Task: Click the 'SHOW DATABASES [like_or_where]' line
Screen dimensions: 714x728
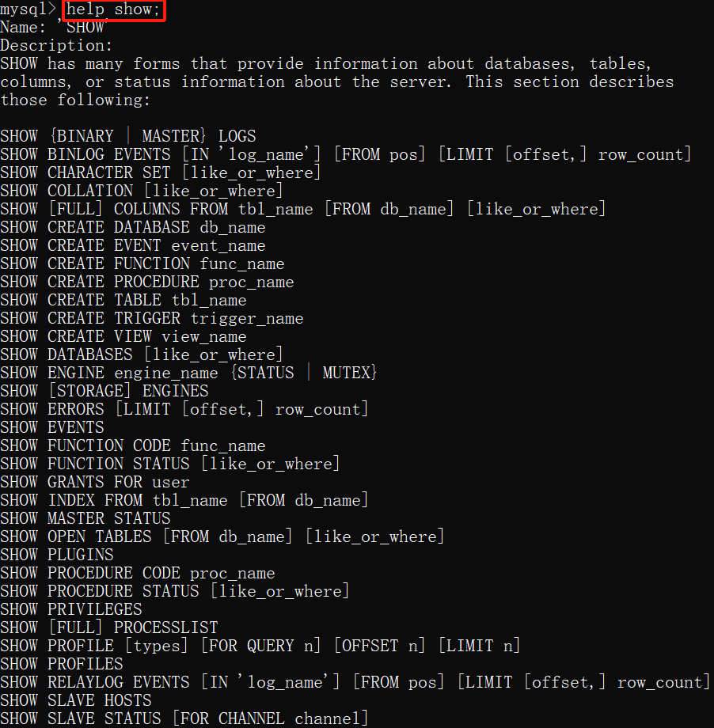Action: [x=141, y=355]
